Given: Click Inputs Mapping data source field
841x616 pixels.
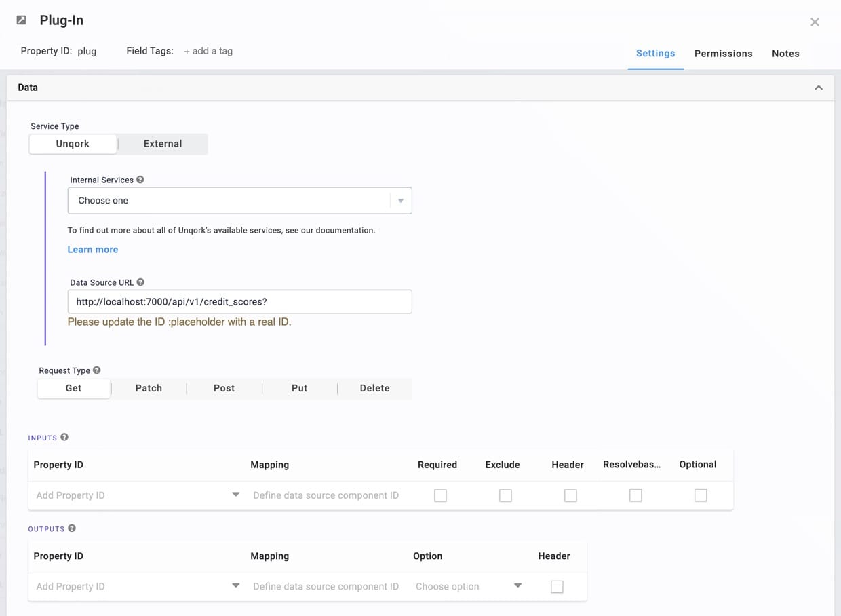Looking at the screenshot, I should click(326, 495).
